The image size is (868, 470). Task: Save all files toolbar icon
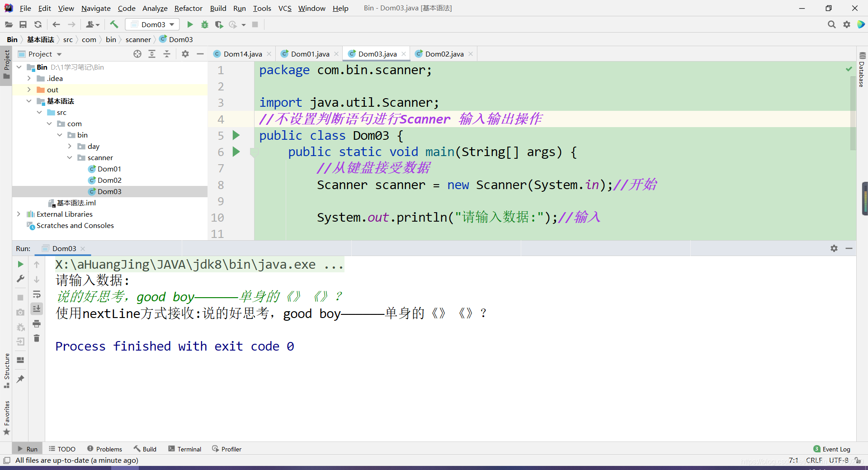coord(23,24)
